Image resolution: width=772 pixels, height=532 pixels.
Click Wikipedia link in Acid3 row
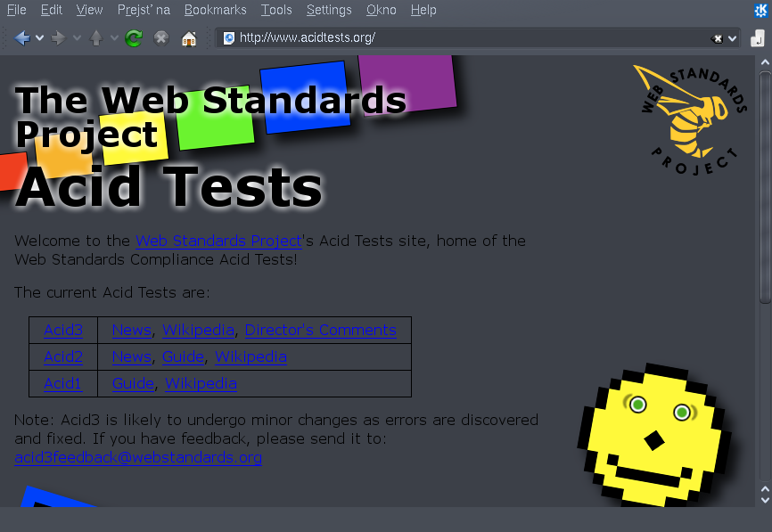198,330
